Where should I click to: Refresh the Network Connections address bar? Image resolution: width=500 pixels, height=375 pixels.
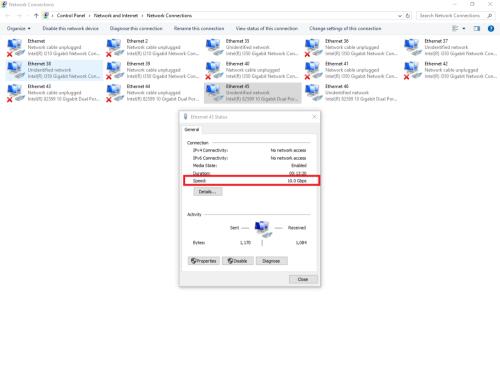(407, 16)
